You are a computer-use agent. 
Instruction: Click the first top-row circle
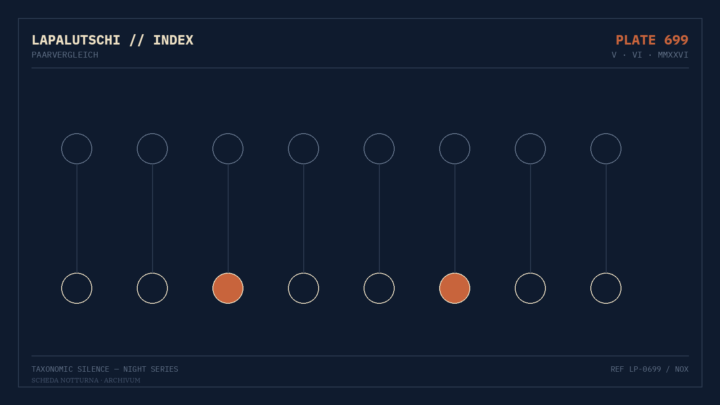point(77,149)
